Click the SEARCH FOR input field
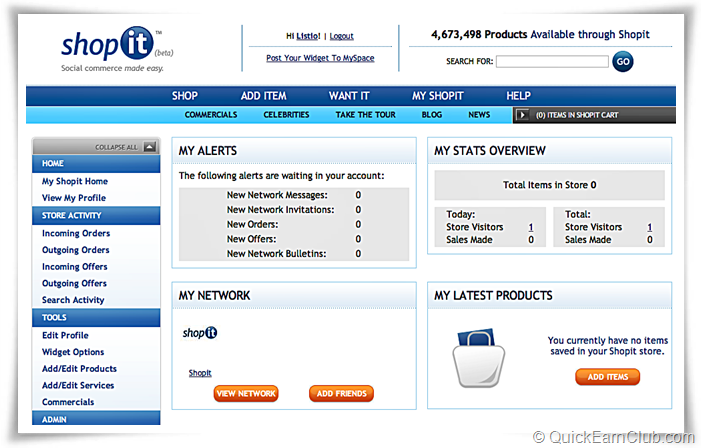Viewport: 701px width, 448px height. [552, 61]
